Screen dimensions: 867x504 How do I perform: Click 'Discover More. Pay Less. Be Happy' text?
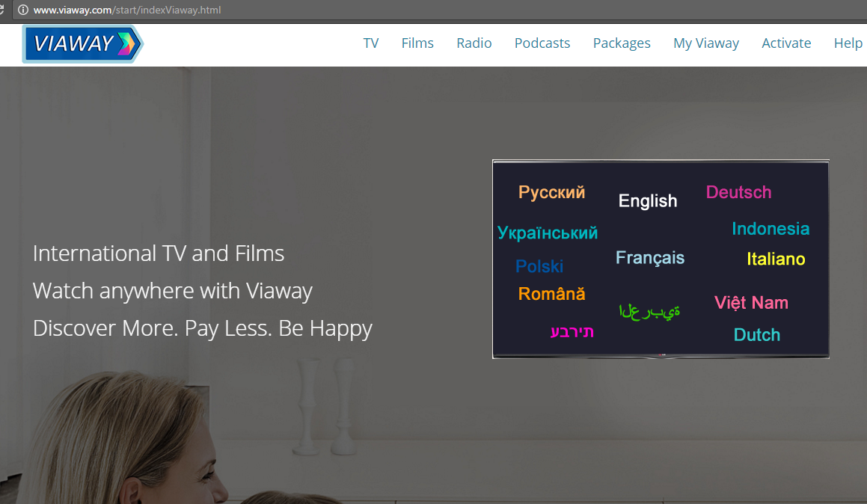pos(203,329)
